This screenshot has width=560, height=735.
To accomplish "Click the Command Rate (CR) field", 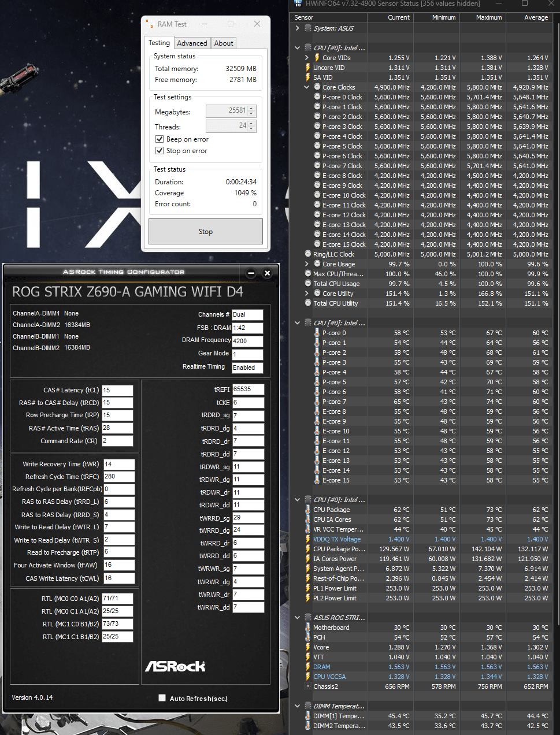I will pos(117,441).
